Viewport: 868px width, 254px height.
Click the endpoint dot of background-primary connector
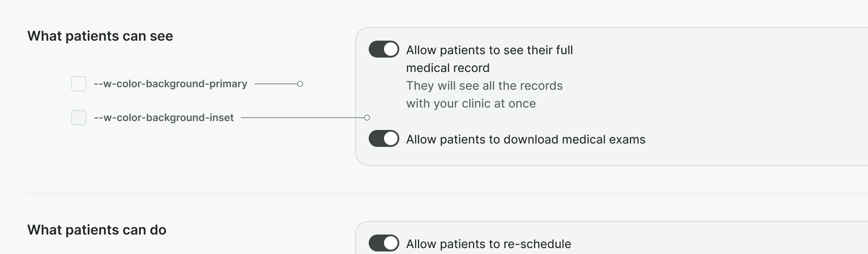[x=300, y=84]
